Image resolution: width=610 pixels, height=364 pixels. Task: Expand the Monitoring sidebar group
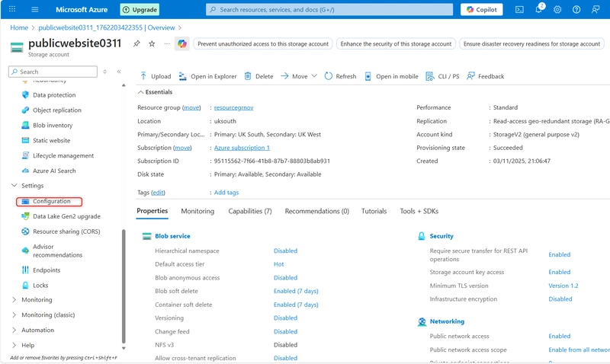[14, 300]
